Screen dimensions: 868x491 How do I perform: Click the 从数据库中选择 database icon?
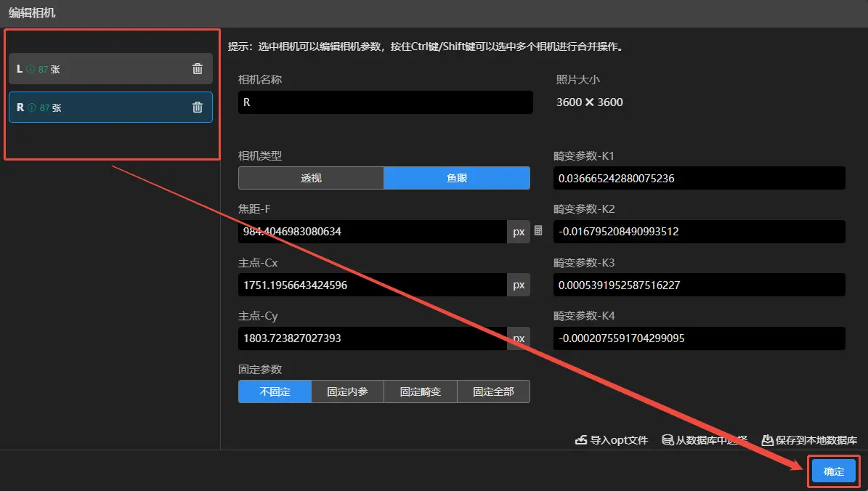click(x=668, y=440)
